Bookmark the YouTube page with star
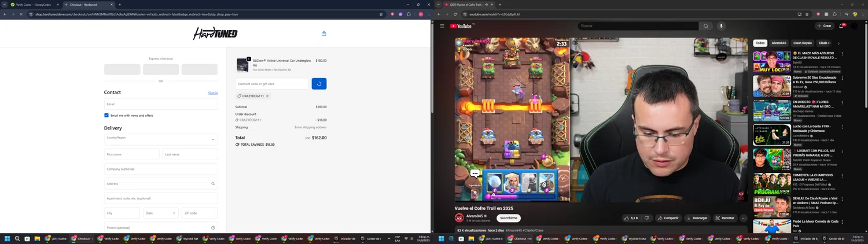The image size is (868, 244). (x=807, y=14)
